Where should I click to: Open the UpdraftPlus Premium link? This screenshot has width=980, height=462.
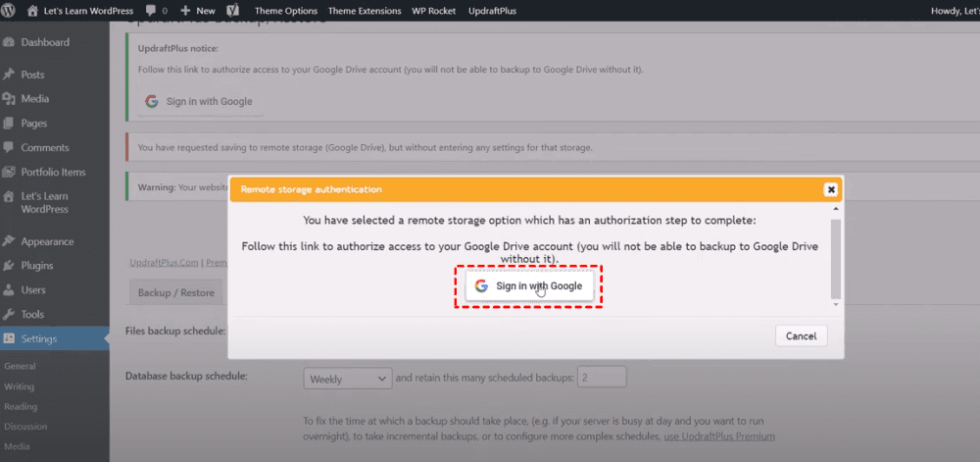pos(719,436)
